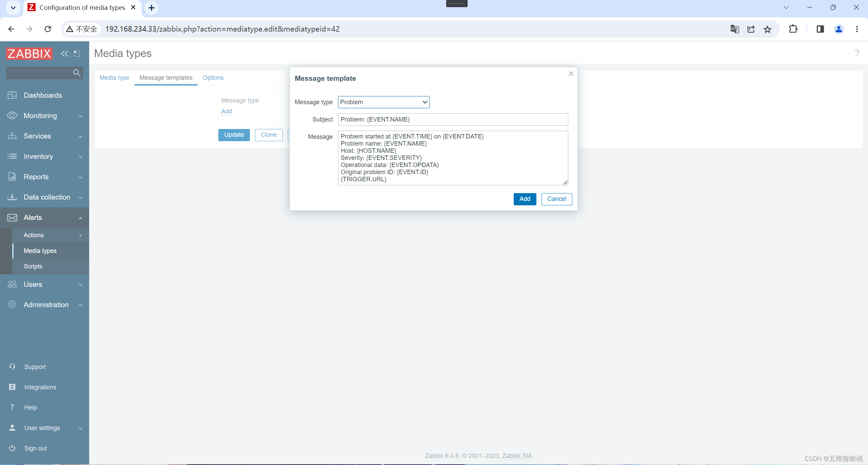Open the Data collection section icon
The image size is (868, 465).
[x=13, y=197]
